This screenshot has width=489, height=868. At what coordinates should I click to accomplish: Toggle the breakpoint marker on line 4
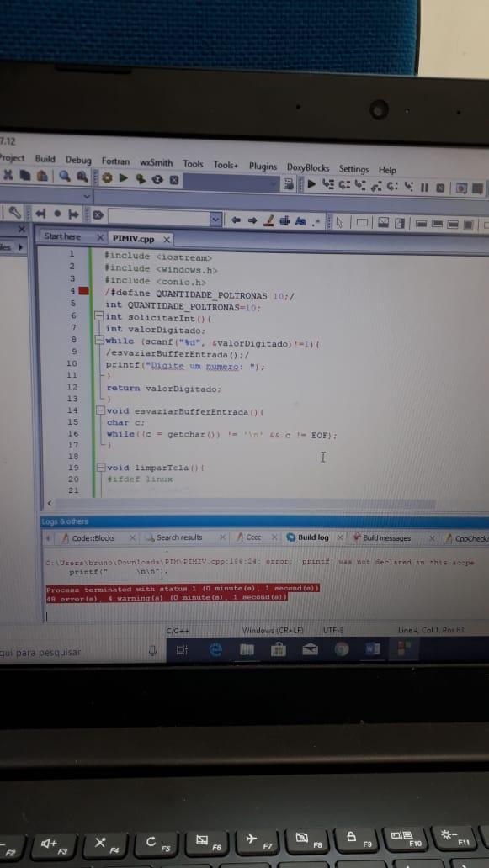(x=83, y=291)
